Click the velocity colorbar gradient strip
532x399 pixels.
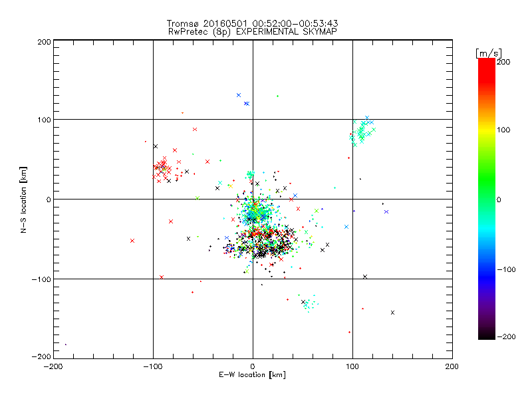pos(487,199)
